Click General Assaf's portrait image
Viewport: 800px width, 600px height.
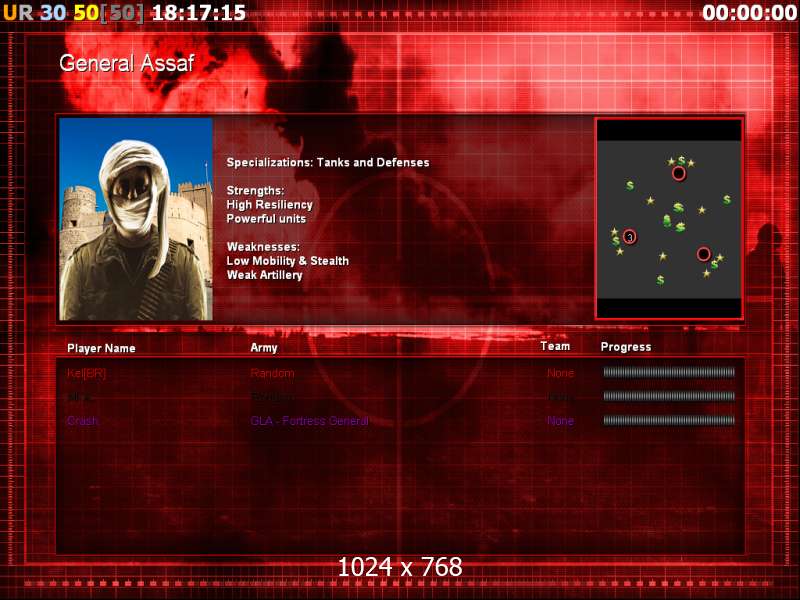(136, 219)
